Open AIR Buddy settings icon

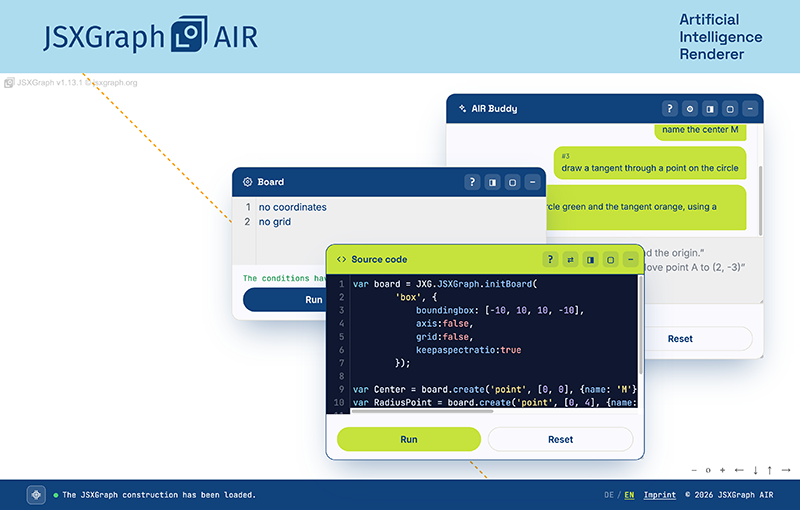click(690, 109)
